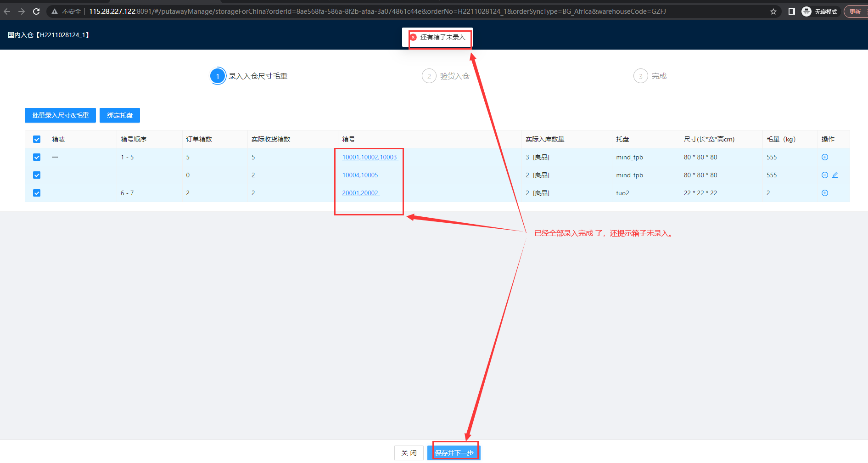Click the browser back arrow

pos(7,11)
